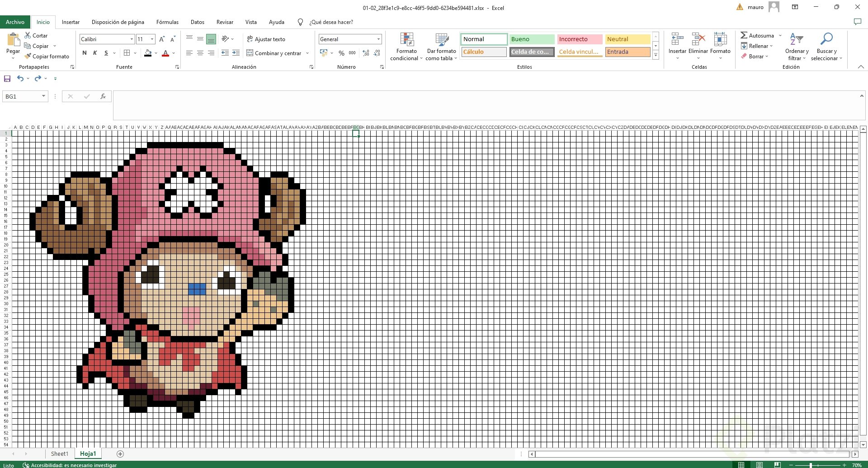Increase font size with larger A icon

click(162, 39)
